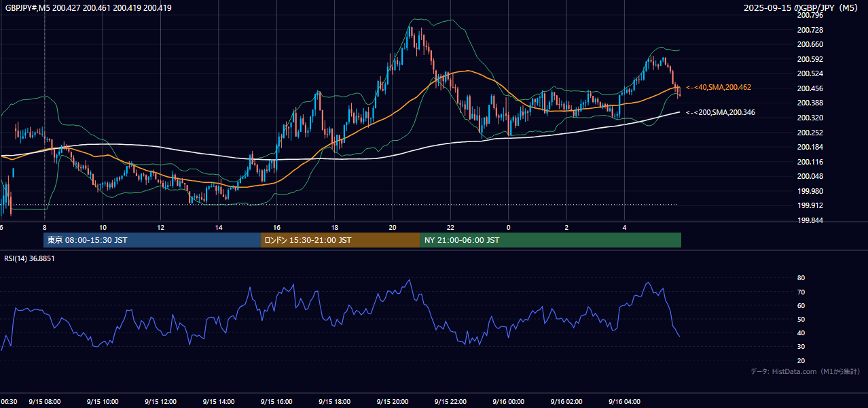The image size is (868, 408).
Task: Click price axis value 199.844
Action: pos(810,220)
